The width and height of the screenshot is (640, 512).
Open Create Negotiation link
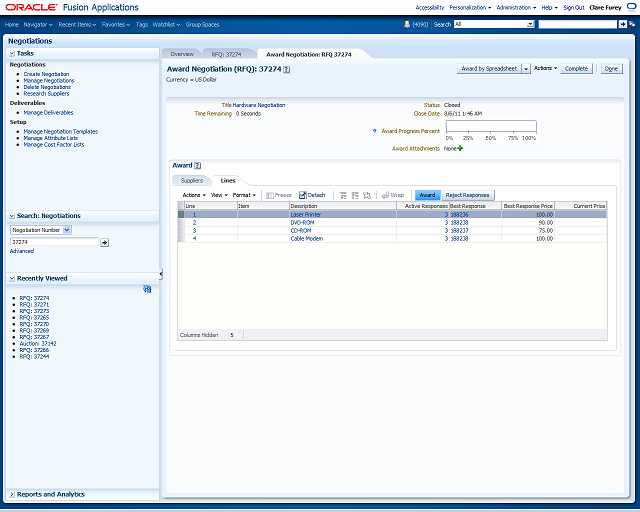pos(46,74)
